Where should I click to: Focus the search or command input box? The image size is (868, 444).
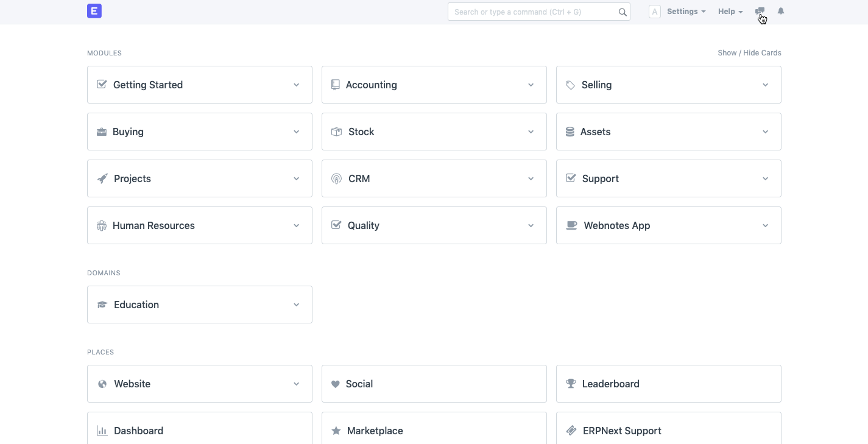pos(533,12)
